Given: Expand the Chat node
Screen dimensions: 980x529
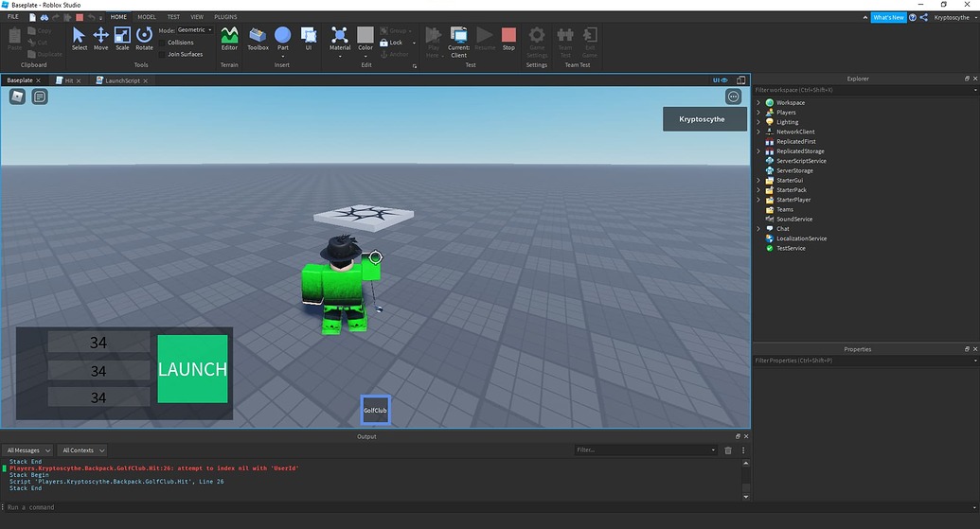Looking at the screenshot, I should [x=758, y=229].
